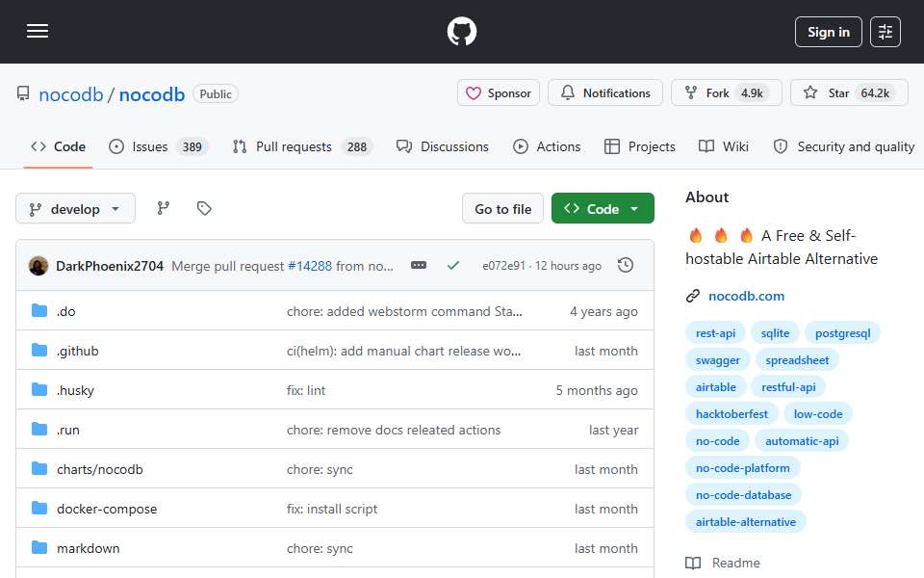The height and width of the screenshot is (578, 924).
Task: Open the commit history clock icon
Action: (x=626, y=266)
